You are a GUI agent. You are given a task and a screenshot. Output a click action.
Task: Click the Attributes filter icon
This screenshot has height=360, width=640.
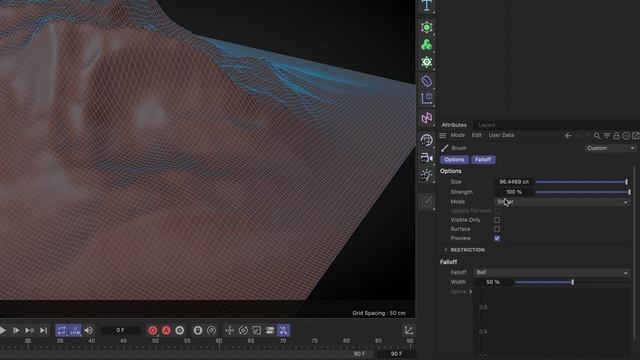click(607, 136)
